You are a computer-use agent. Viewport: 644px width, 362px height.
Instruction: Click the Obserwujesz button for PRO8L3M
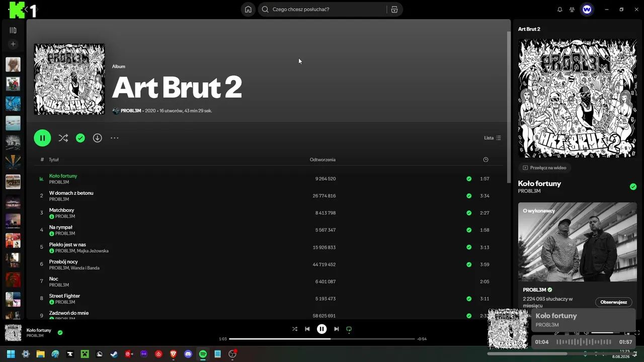[x=613, y=302]
